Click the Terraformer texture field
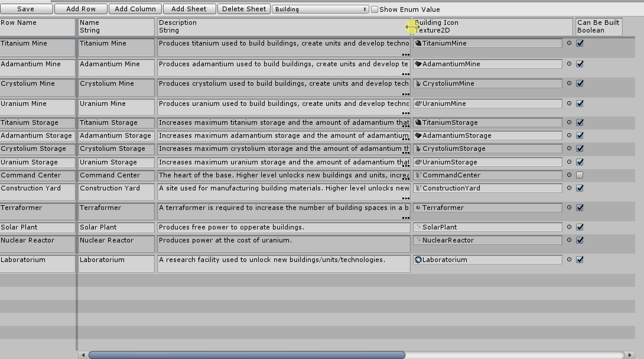 coord(487,208)
